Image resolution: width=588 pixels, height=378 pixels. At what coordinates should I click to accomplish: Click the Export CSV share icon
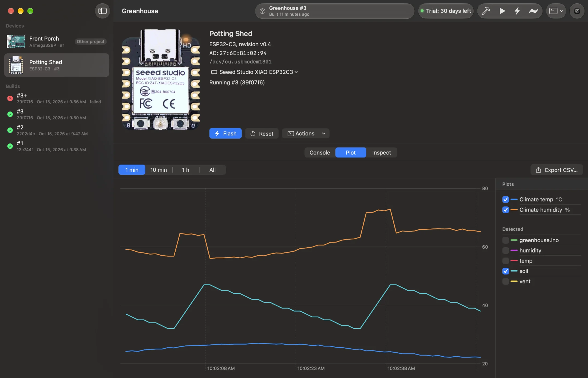tap(538, 170)
